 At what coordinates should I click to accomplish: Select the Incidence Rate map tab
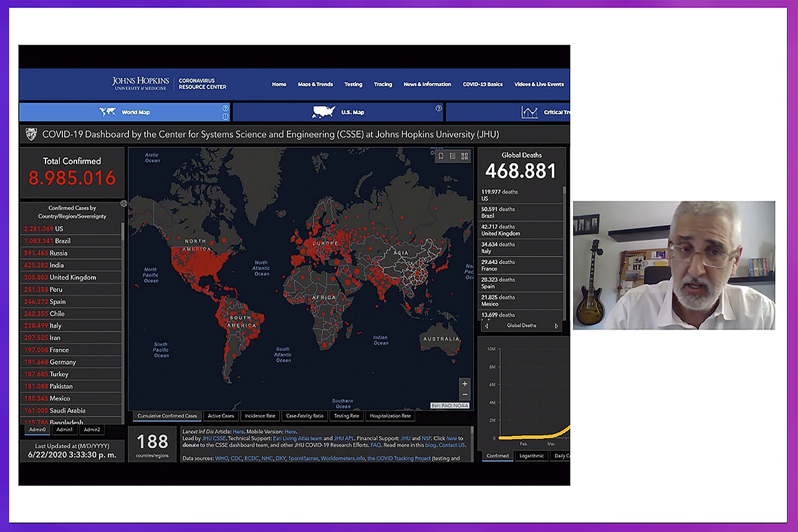pos(260,416)
